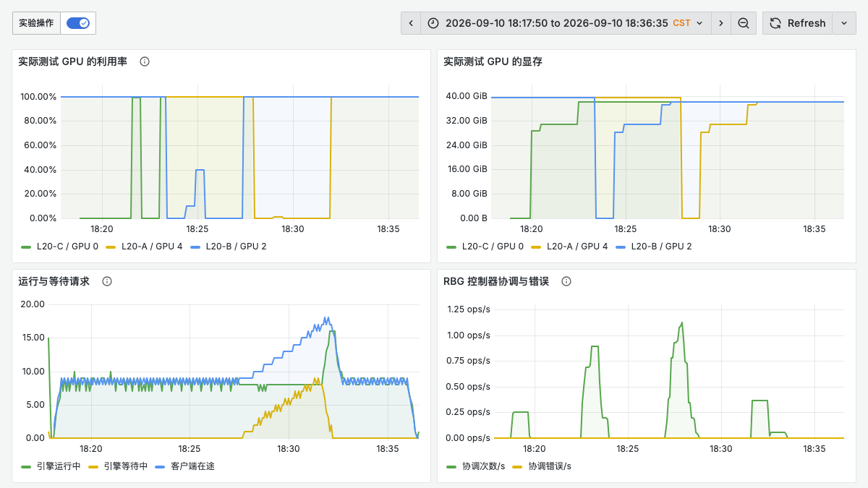The height and width of the screenshot is (488, 868).
Task: Open the 实际测试 GPU 的利用率 panel title
Action: (x=72, y=61)
